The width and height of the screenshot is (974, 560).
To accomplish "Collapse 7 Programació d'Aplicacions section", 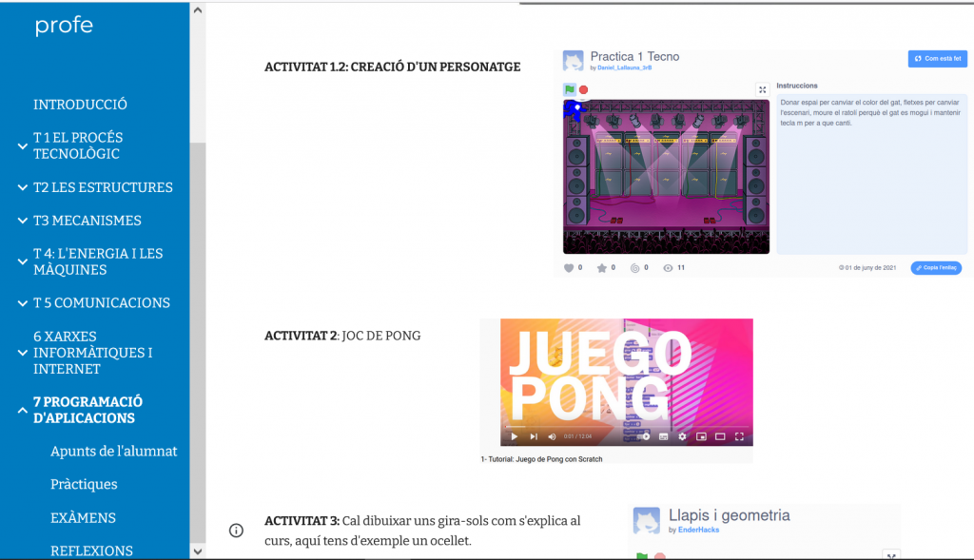I will tap(22, 410).
